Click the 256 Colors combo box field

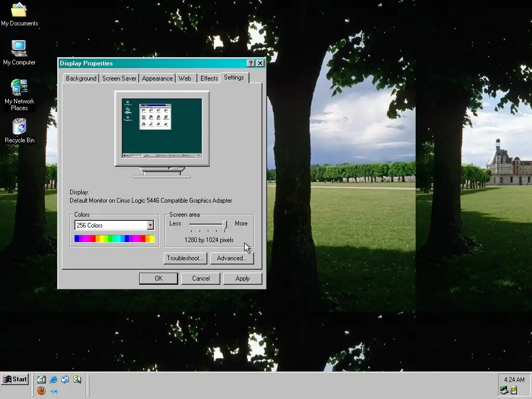114,225
